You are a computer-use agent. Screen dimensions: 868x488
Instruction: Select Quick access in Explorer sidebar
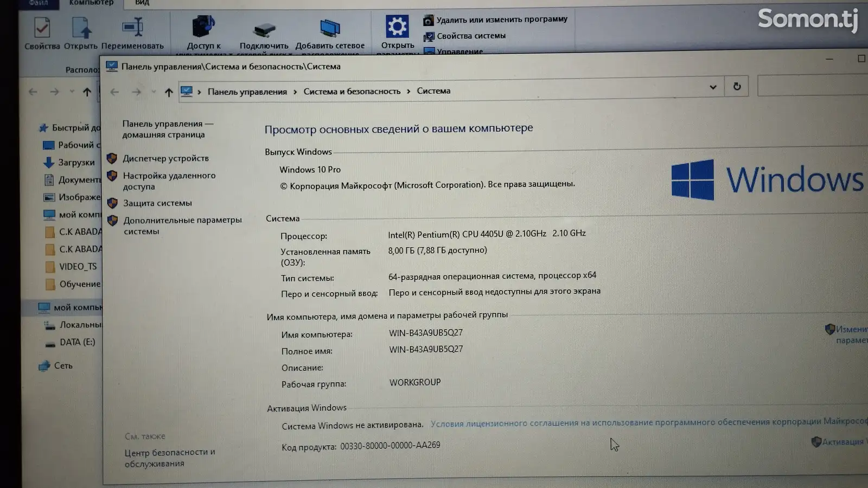coord(71,128)
